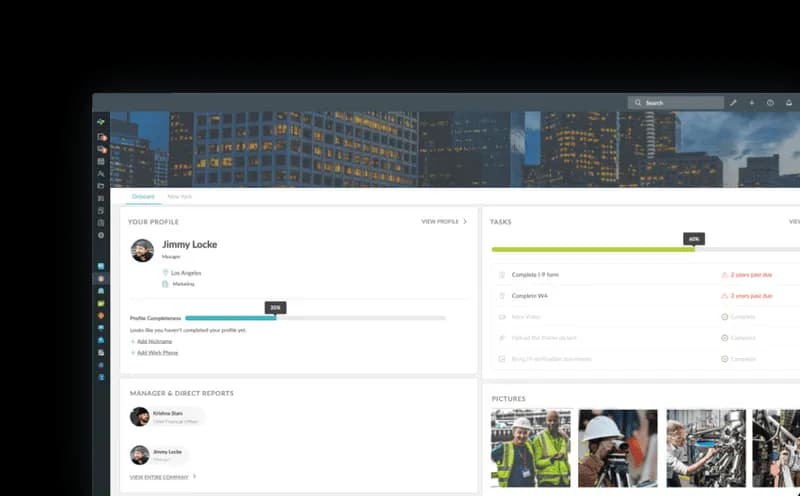Image resolution: width=800 pixels, height=496 pixels.
Task: Open the notifications bell icon
Action: tap(789, 103)
